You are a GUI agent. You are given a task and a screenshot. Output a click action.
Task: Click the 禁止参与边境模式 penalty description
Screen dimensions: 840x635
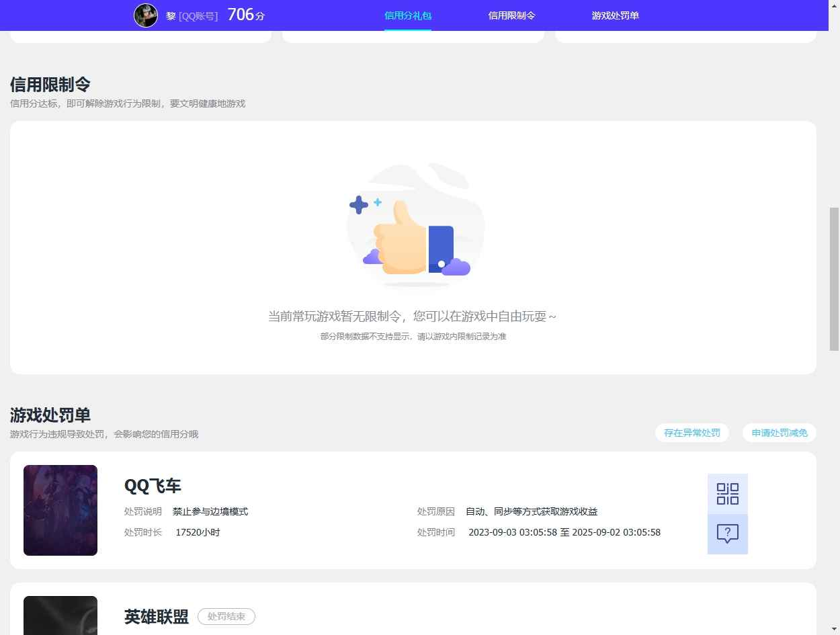click(210, 511)
